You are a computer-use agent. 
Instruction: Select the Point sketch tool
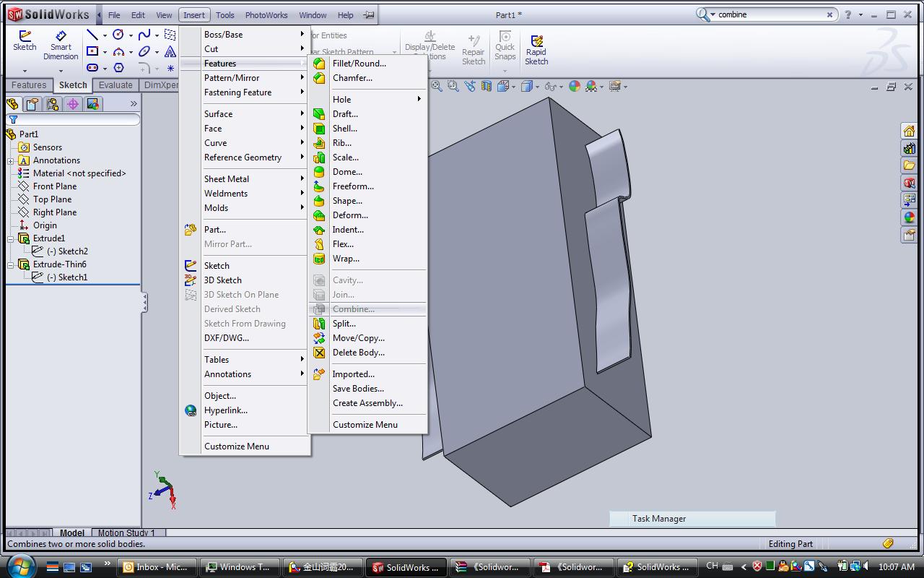click(170, 68)
